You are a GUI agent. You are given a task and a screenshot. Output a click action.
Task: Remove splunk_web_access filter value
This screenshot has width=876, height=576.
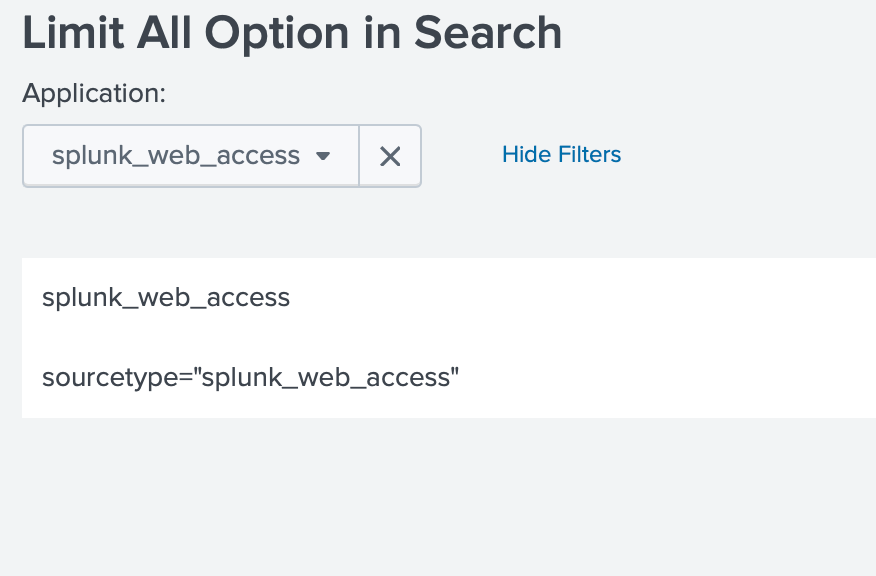point(390,156)
